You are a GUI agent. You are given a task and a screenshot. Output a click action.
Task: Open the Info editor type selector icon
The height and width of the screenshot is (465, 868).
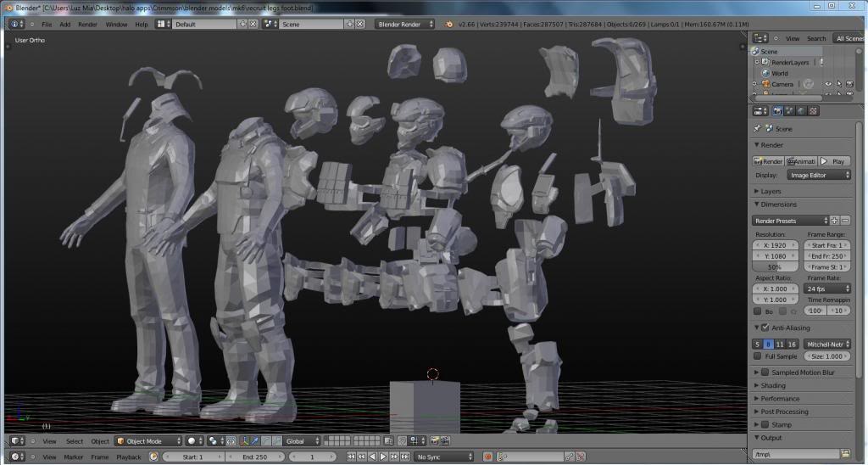[17, 25]
